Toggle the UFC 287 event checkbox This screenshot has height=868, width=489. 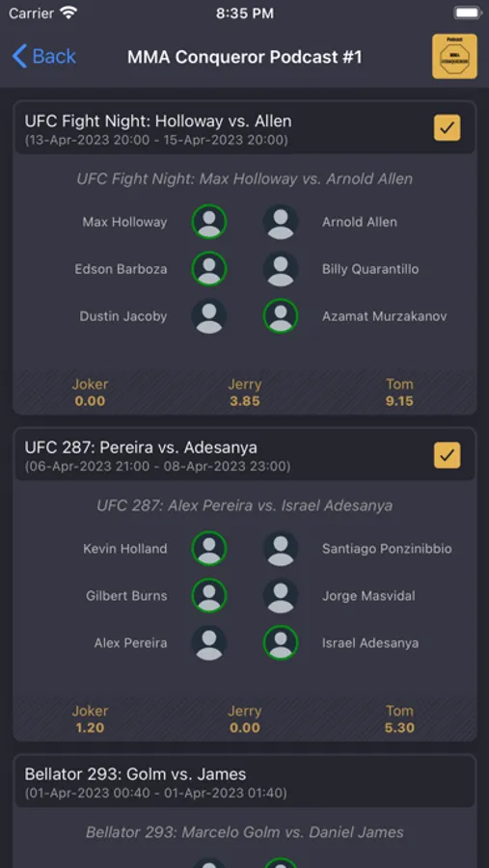[x=447, y=455]
